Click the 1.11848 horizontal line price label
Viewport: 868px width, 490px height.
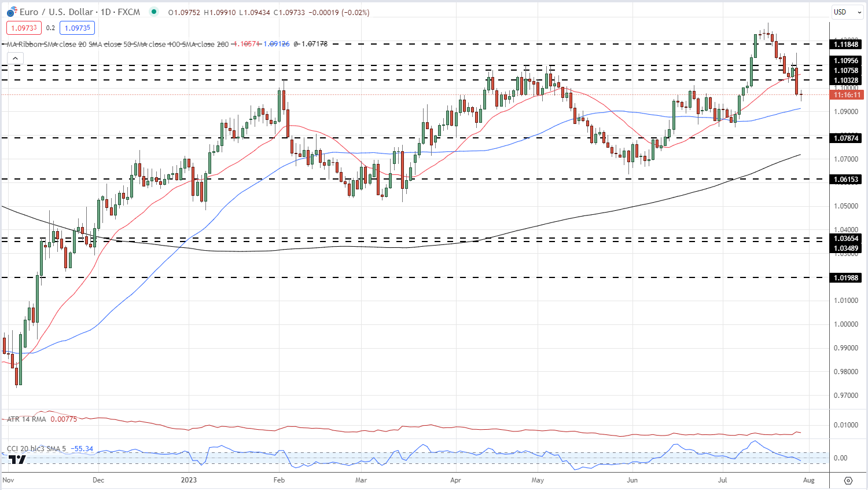coord(846,45)
